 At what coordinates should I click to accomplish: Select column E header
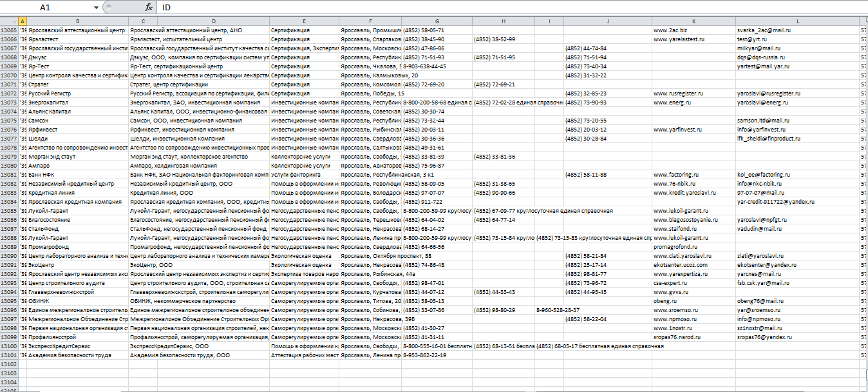pyautogui.click(x=304, y=21)
